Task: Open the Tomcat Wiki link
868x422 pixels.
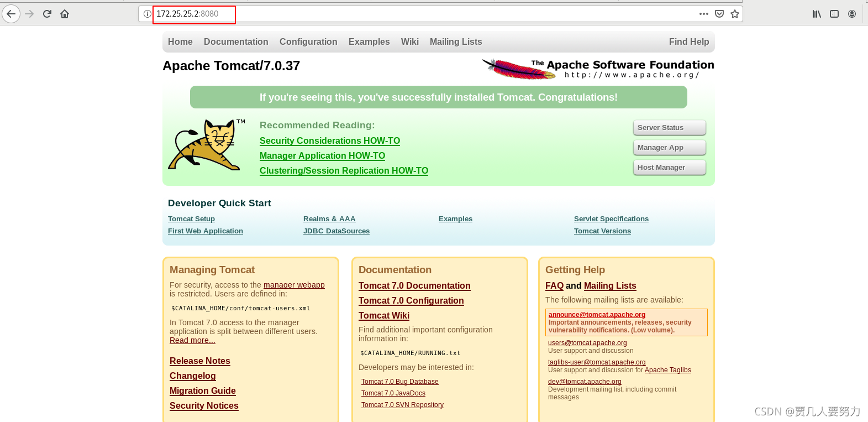Action: (x=384, y=316)
